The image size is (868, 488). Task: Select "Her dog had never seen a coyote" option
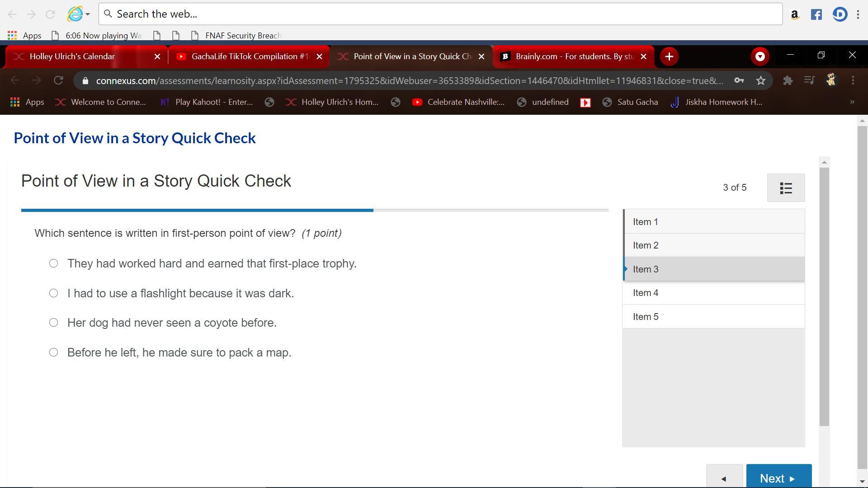[53, 323]
